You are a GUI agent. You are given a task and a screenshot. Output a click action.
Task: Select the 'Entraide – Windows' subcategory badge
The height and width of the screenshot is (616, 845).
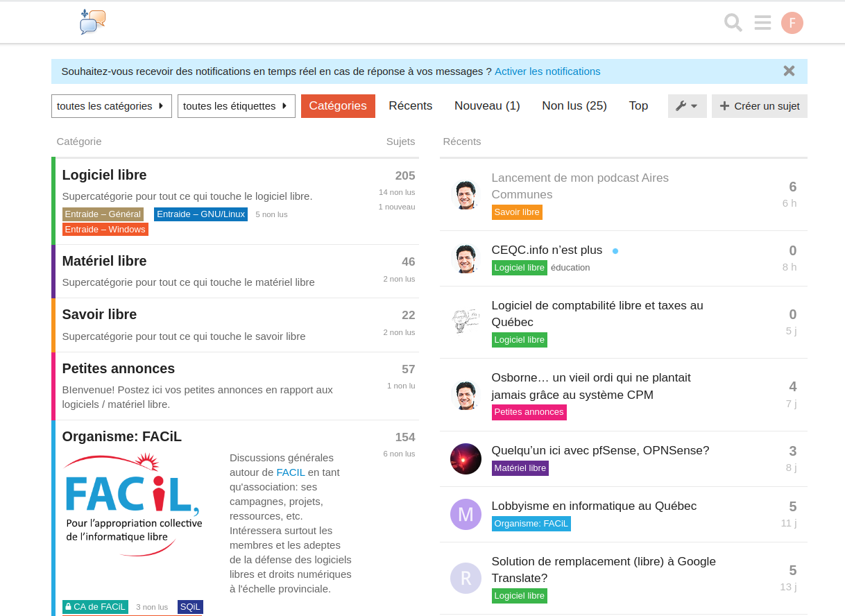(x=105, y=230)
